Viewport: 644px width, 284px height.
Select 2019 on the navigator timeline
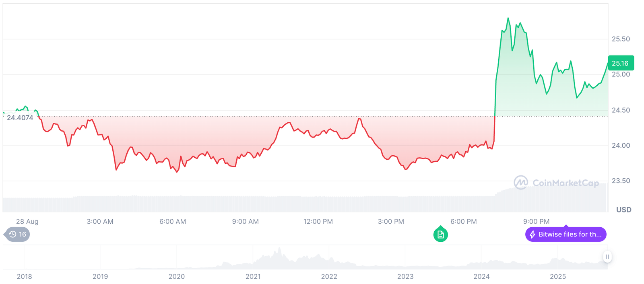pyautogui.click(x=100, y=276)
